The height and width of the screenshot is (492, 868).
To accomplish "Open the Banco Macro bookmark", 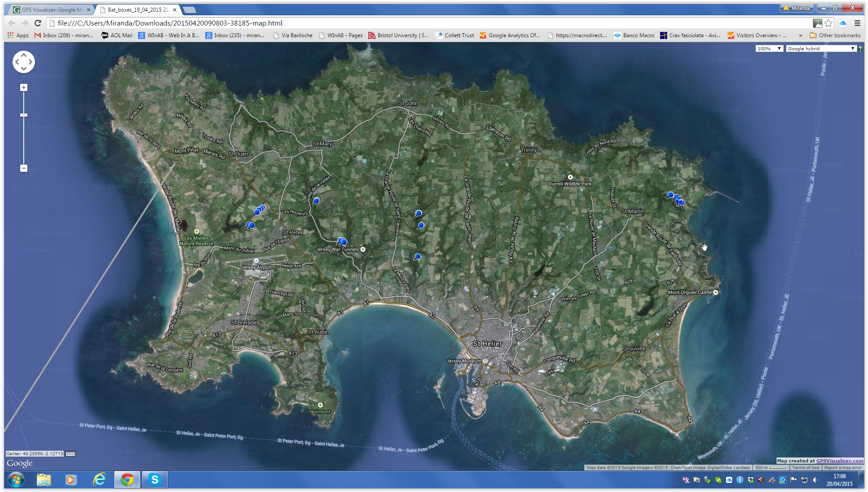I will click(x=634, y=35).
